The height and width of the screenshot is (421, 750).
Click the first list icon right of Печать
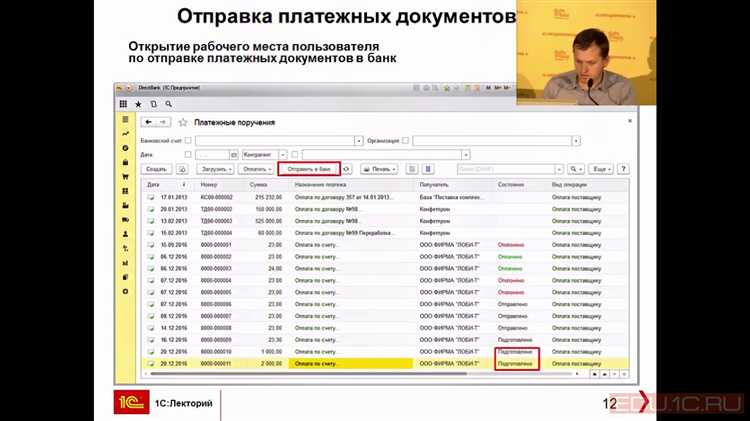pos(412,169)
